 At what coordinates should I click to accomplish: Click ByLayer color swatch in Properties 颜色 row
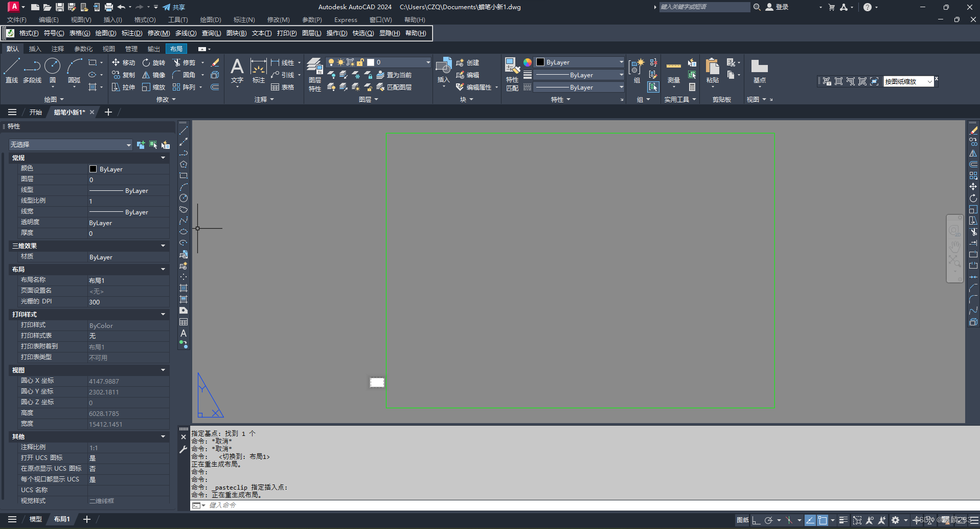93,169
